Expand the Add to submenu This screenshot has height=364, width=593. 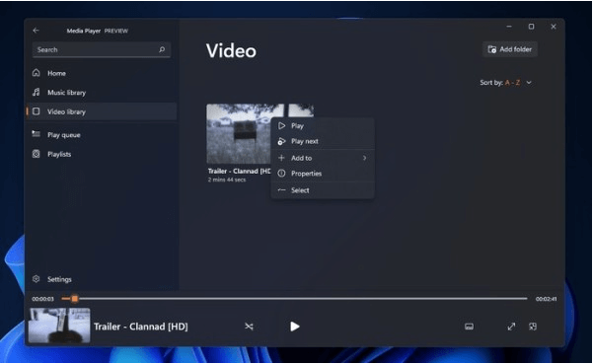pyautogui.click(x=323, y=158)
